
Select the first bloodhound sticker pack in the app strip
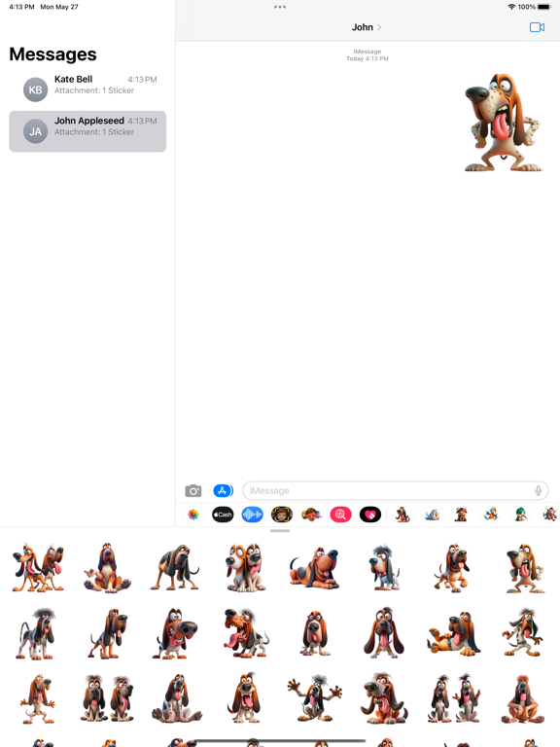pyautogui.click(x=402, y=515)
